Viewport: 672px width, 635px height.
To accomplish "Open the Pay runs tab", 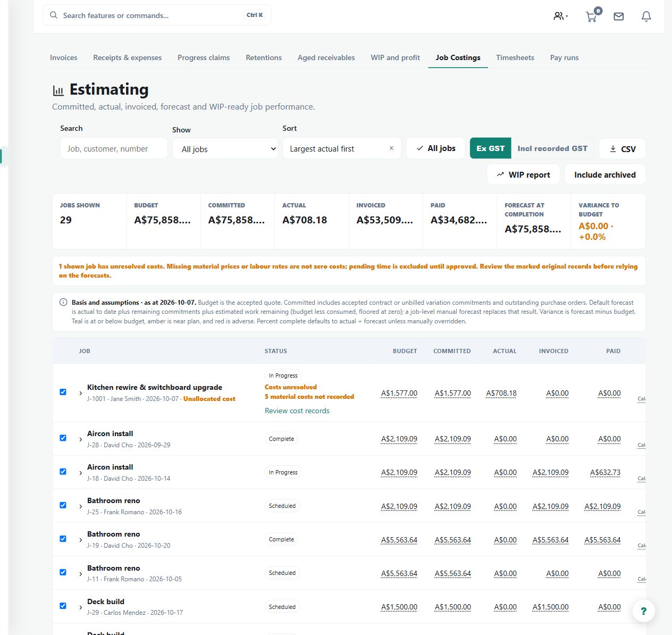I will click(x=565, y=57).
